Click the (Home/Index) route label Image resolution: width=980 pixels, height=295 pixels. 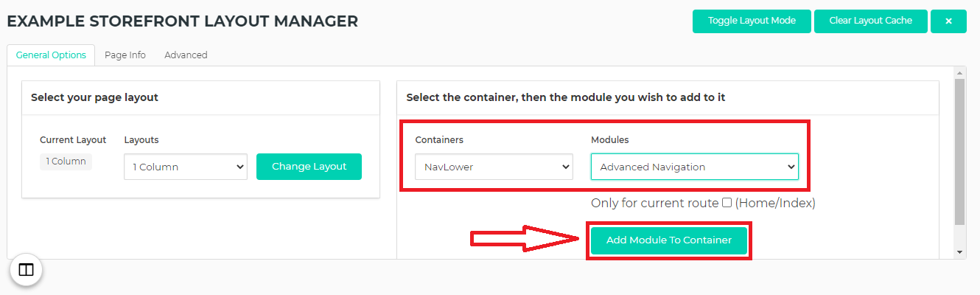[775, 203]
